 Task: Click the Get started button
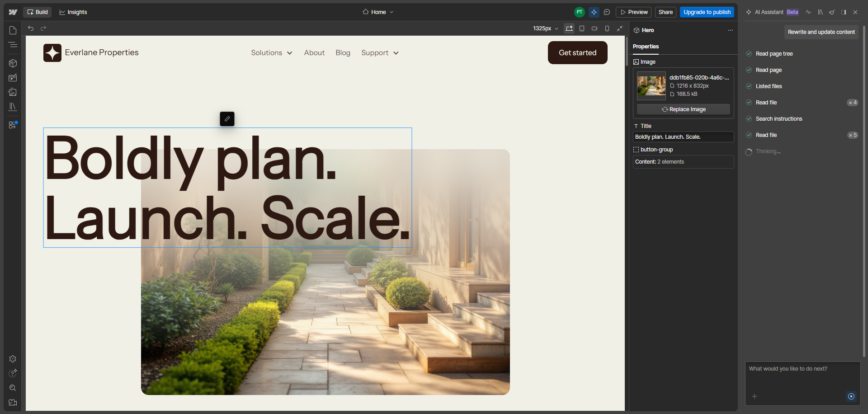tap(578, 53)
